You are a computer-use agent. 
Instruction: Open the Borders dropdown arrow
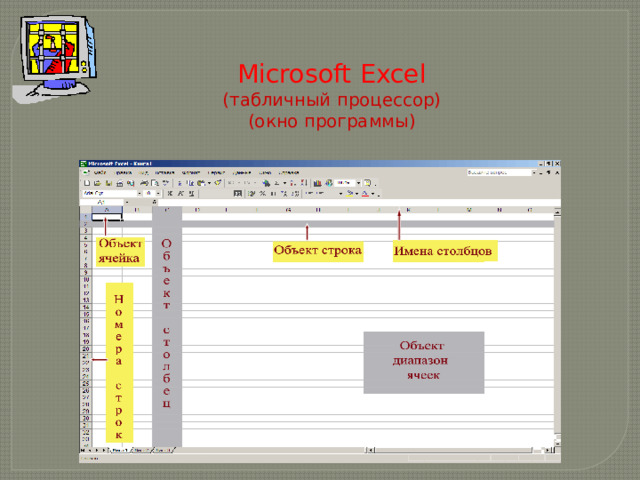(x=340, y=194)
